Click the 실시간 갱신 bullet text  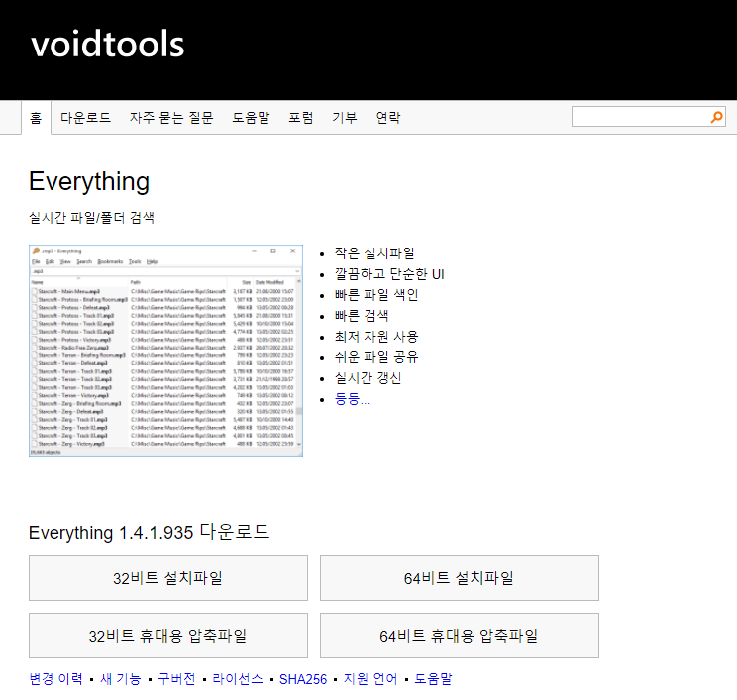(368, 378)
